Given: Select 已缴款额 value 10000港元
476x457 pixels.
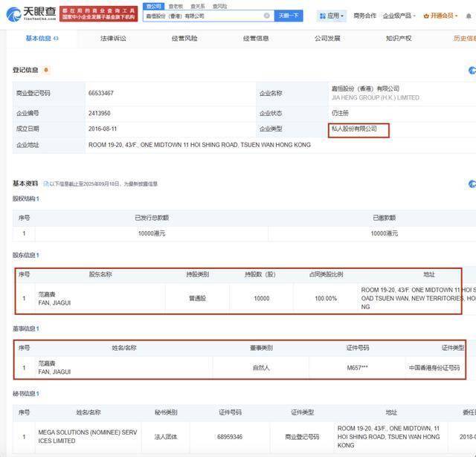Looking at the screenshot, I should (x=385, y=233).
